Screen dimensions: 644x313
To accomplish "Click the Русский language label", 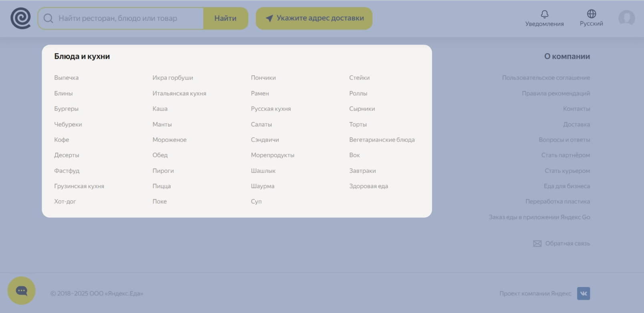I will point(591,24).
